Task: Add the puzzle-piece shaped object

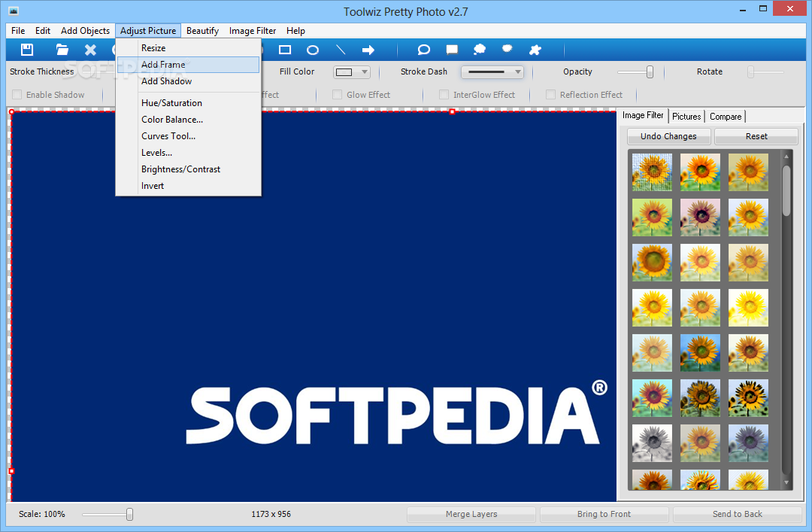Action: point(535,50)
